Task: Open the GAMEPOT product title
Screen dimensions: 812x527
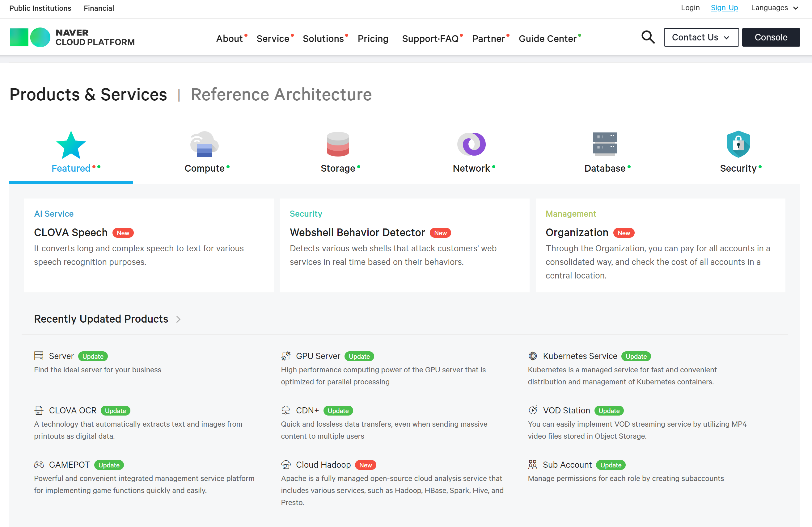Action: (69, 465)
